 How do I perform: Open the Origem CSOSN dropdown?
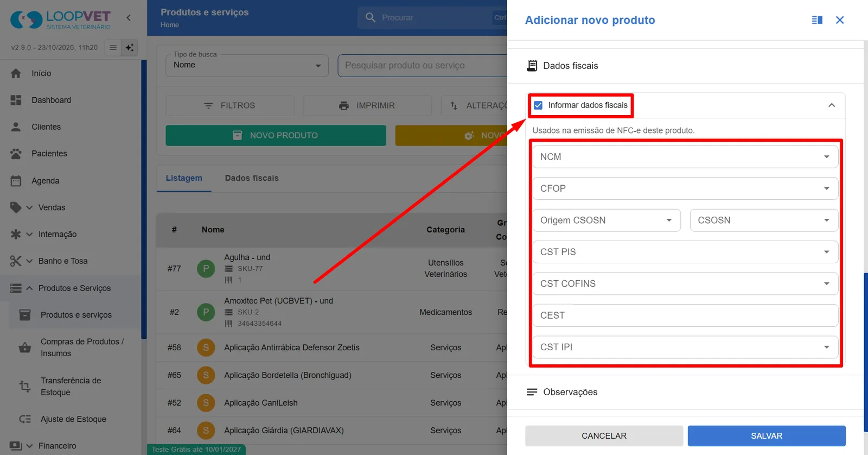(607, 220)
